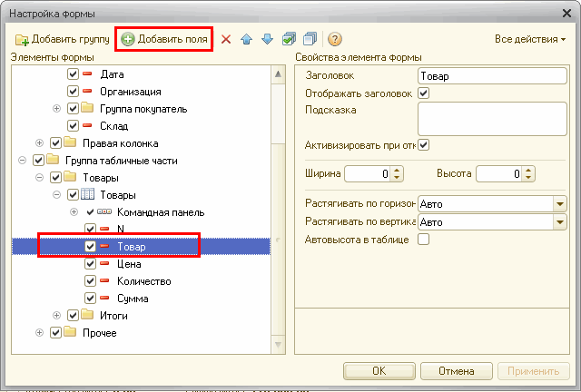Expand Правая колонка node
This screenshot has width=581, height=392.
click(39, 143)
